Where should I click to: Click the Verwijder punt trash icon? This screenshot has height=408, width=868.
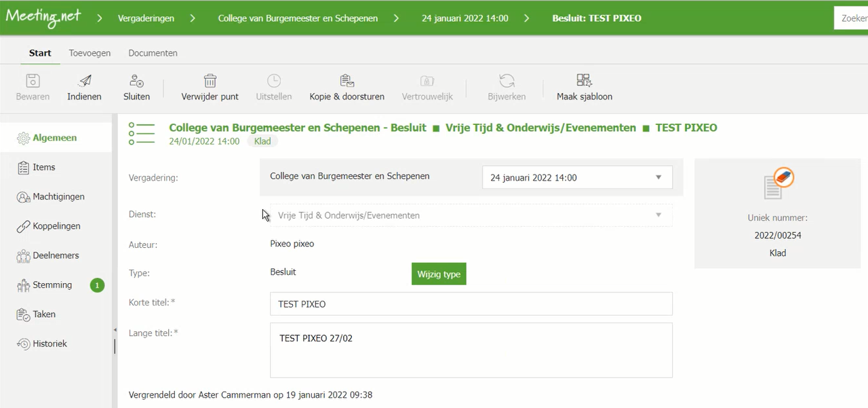(x=210, y=81)
